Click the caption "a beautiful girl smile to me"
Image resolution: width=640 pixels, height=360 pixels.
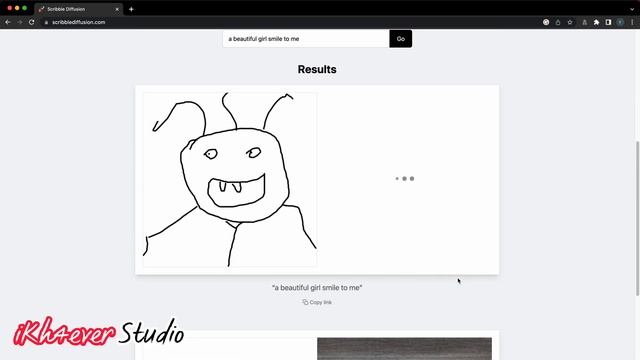317,288
